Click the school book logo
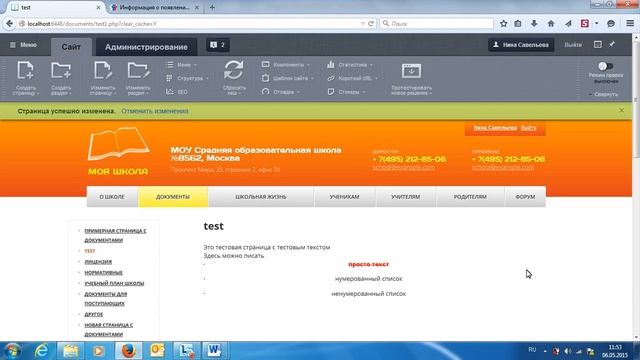 pos(118,143)
